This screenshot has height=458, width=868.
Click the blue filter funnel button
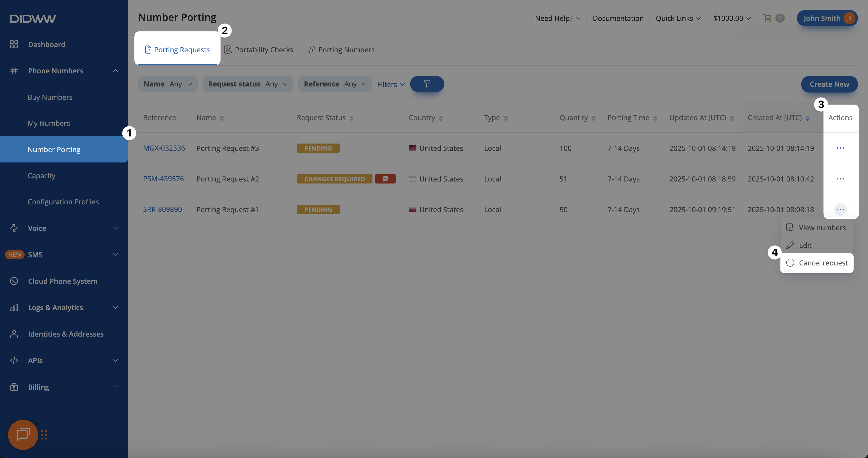426,84
